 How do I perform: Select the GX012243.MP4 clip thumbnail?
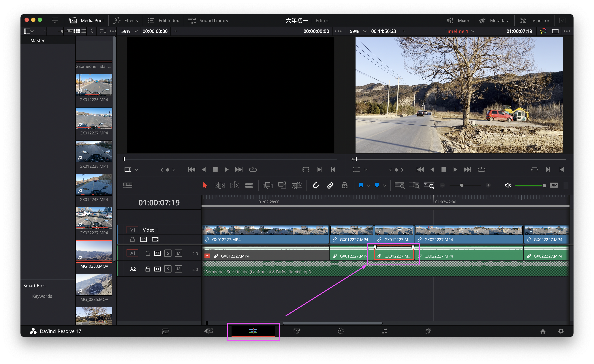pyautogui.click(x=94, y=185)
